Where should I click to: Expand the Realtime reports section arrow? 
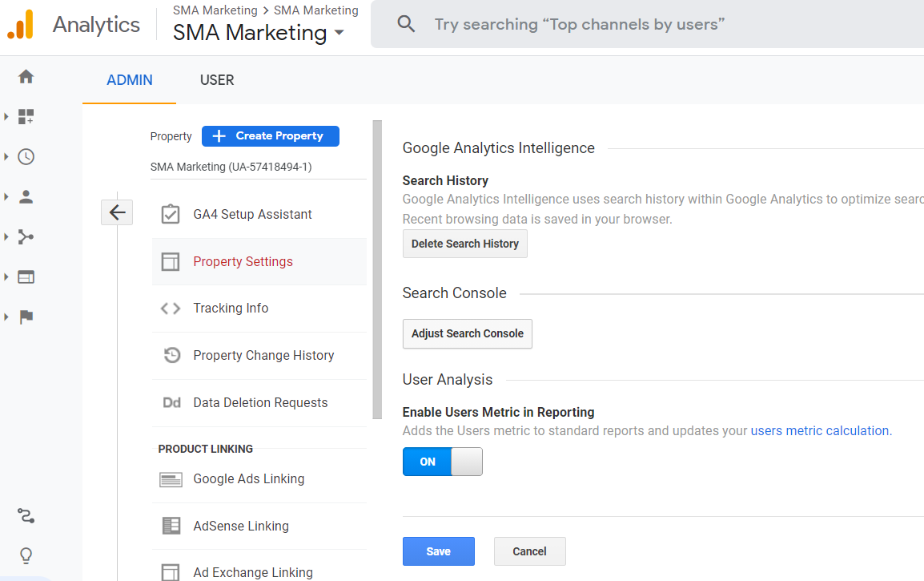[6, 157]
